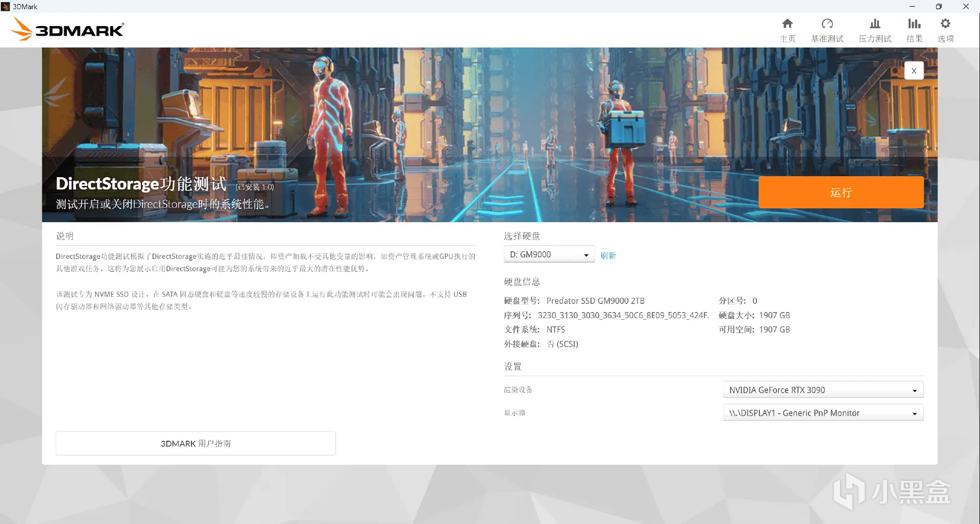Click the 3DMark title bar app icon
Screen dimensions: 980x524
click(6, 7)
